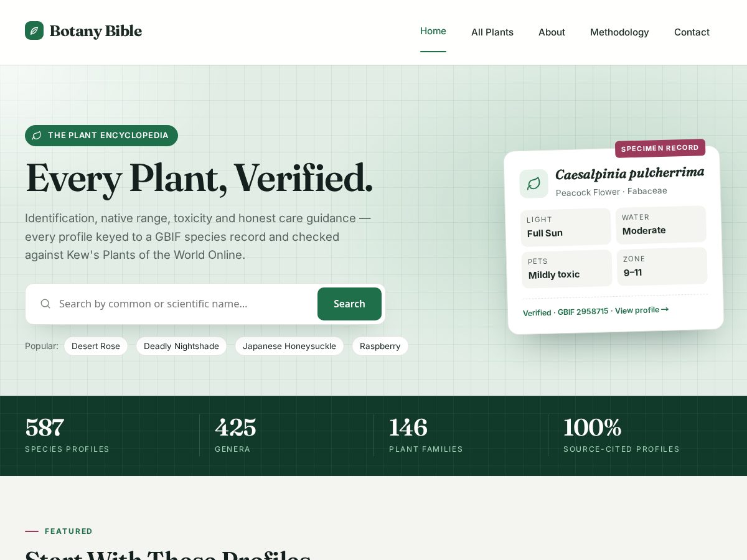Image resolution: width=747 pixels, height=560 pixels.
Task: Click the Zone 9–11 tile
Action: [x=662, y=266]
